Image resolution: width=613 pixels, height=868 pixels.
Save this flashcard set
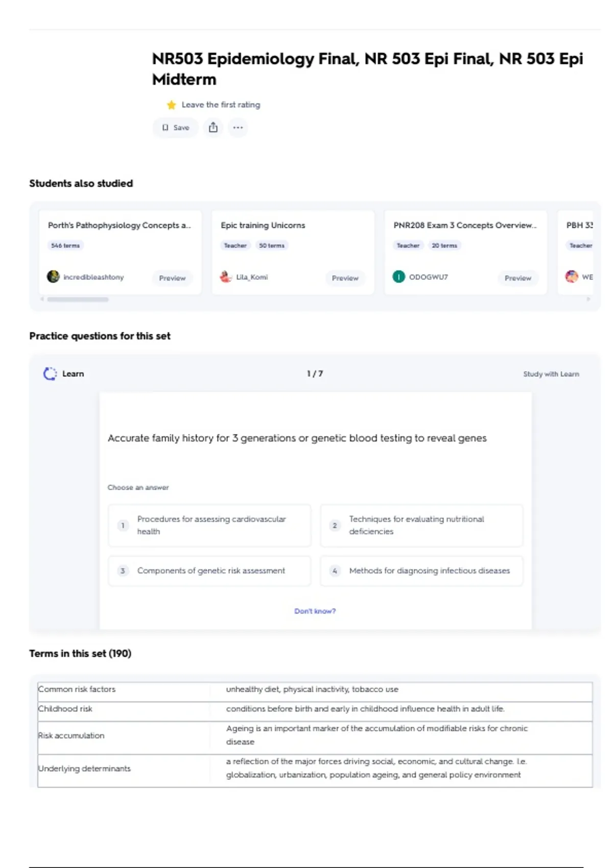tap(176, 128)
